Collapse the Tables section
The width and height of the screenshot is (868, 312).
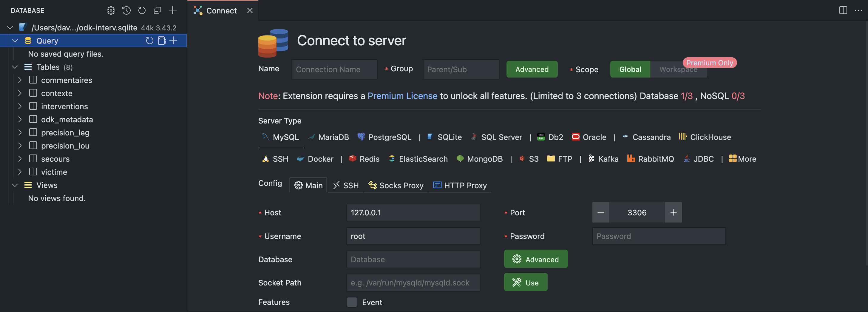(15, 67)
